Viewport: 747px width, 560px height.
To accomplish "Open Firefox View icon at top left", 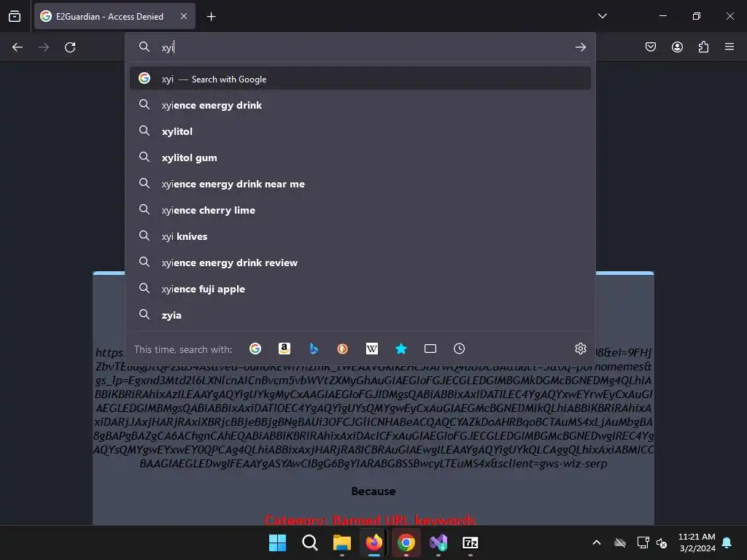I will click(x=15, y=16).
